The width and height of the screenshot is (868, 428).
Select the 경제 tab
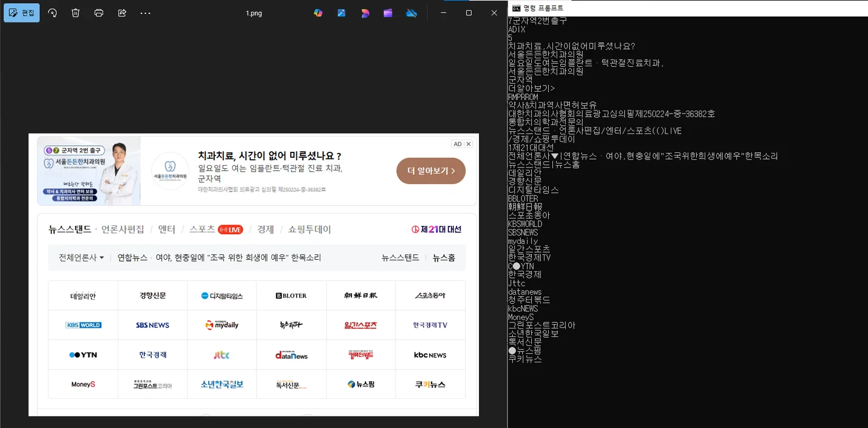click(x=265, y=229)
